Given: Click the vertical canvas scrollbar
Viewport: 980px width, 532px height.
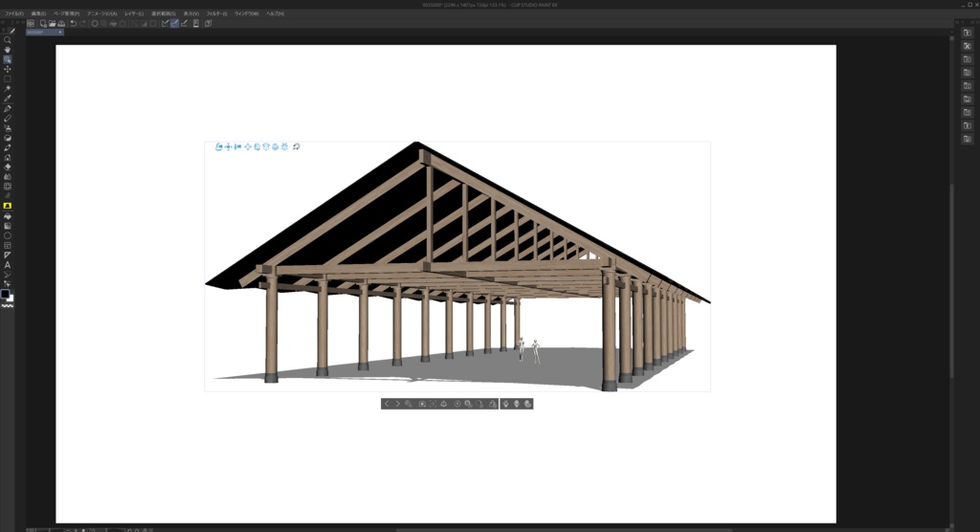Looking at the screenshot, I should point(952,281).
